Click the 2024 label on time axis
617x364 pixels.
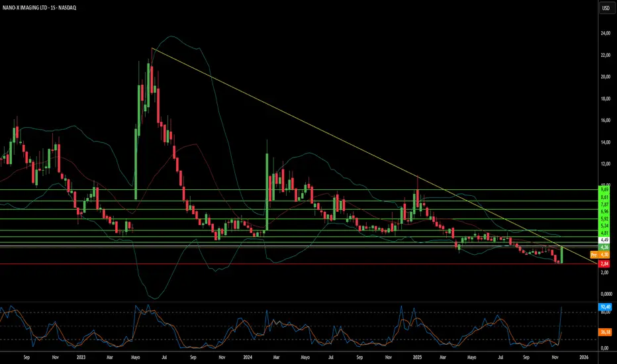[x=248, y=357]
